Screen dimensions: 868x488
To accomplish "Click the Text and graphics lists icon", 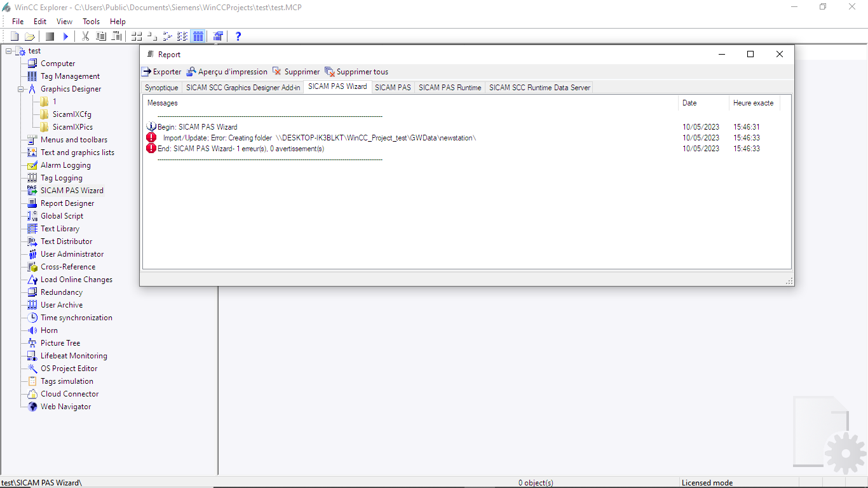I will [32, 152].
